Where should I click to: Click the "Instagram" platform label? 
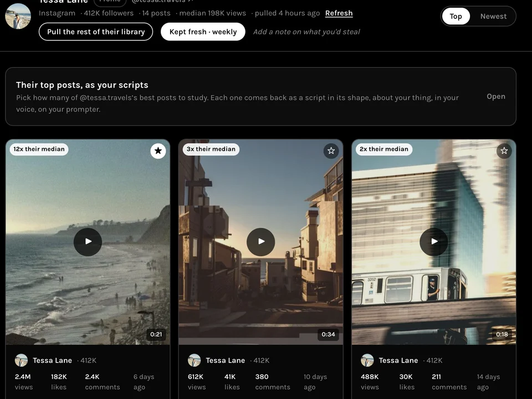click(57, 13)
